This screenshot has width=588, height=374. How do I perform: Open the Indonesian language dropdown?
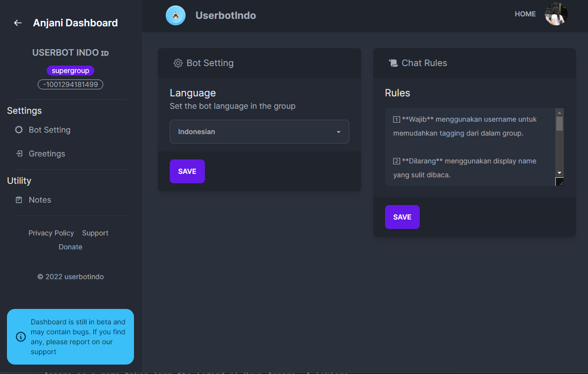[x=259, y=132]
